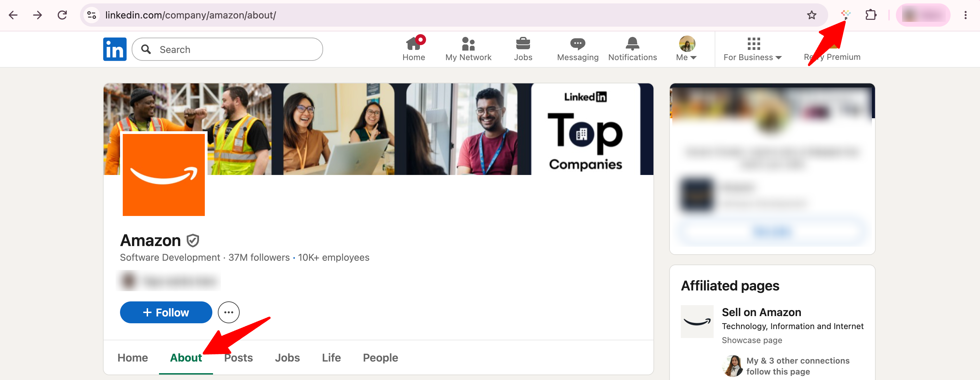Click the LinkedIn Search field
This screenshot has height=380, width=980.
click(227, 49)
